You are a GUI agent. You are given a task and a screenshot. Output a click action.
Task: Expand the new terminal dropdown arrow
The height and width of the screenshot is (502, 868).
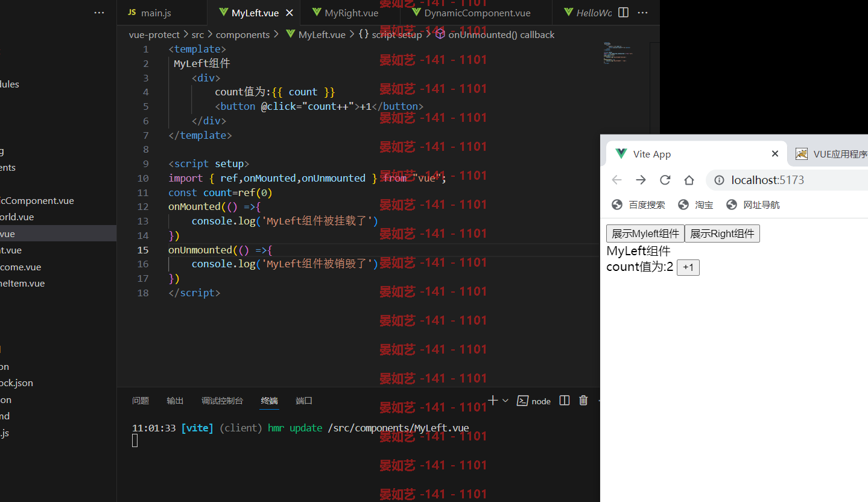point(505,401)
